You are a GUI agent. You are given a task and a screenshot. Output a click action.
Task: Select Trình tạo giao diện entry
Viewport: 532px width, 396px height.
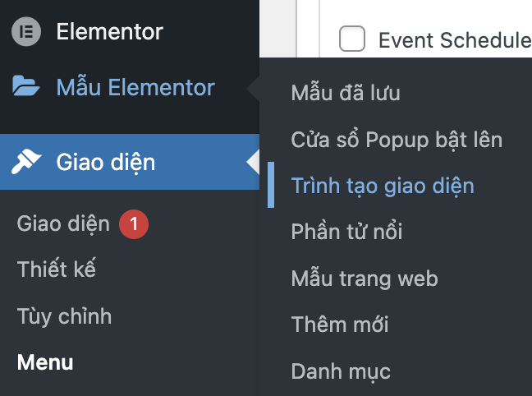pyautogui.click(x=383, y=186)
